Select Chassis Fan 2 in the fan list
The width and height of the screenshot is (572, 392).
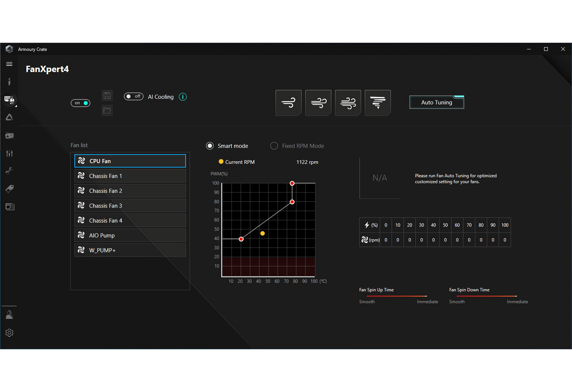coord(130,191)
